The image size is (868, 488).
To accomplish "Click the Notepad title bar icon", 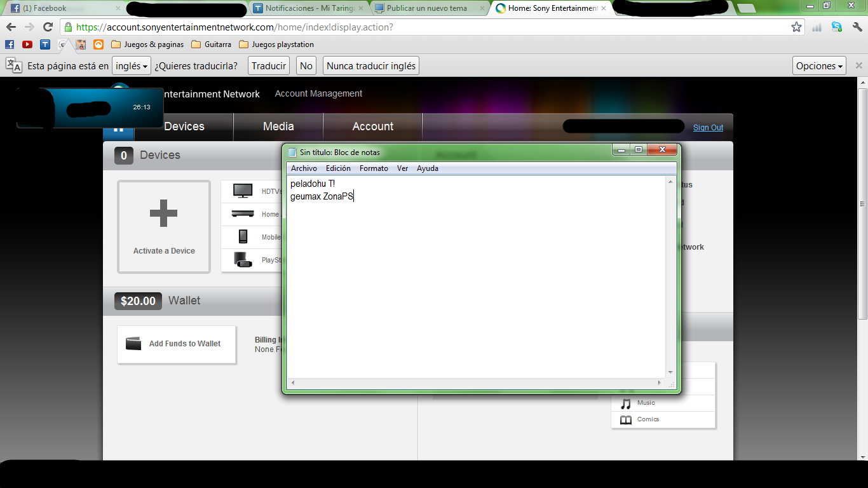I will 292,152.
